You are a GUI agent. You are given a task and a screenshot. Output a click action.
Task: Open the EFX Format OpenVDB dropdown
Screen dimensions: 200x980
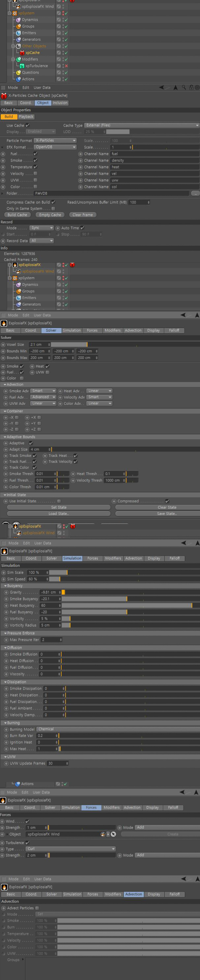(56, 147)
